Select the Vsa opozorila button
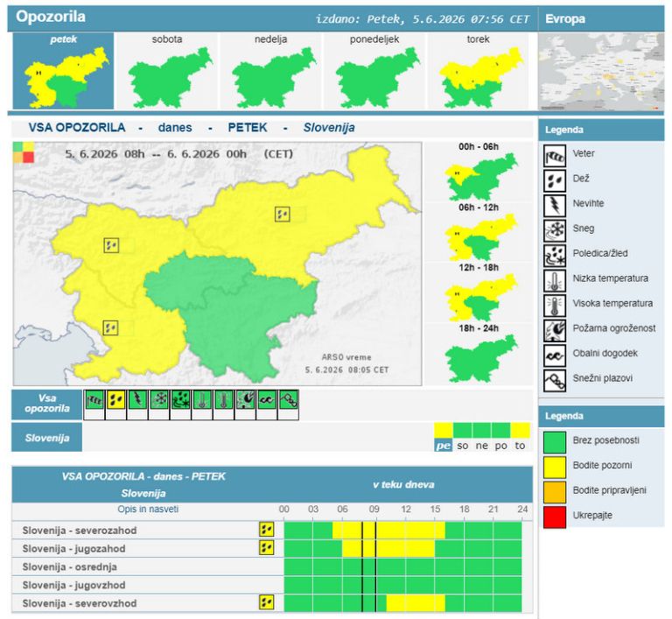The height and width of the screenshot is (619, 672). point(46,404)
